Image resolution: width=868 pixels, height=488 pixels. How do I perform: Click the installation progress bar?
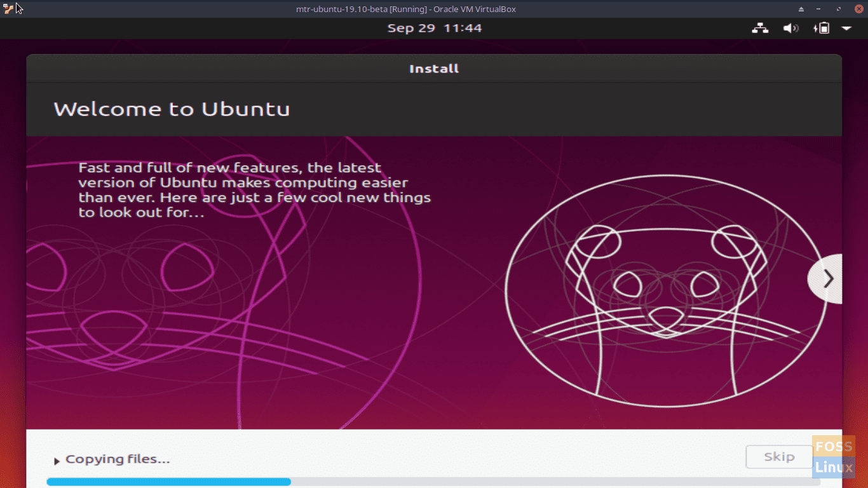(x=433, y=482)
